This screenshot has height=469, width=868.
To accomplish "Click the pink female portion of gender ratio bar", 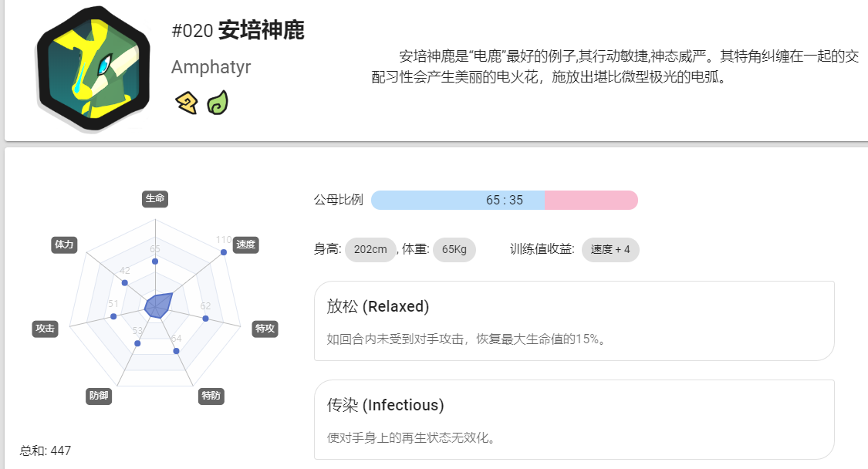I will point(591,200).
